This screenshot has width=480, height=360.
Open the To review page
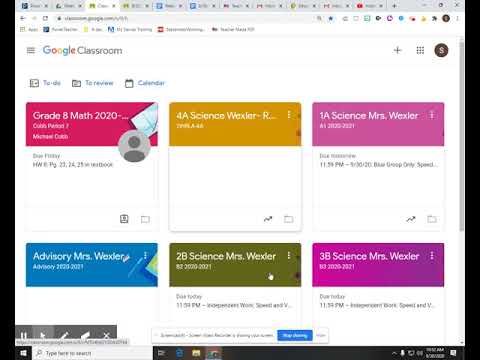click(x=93, y=83)
